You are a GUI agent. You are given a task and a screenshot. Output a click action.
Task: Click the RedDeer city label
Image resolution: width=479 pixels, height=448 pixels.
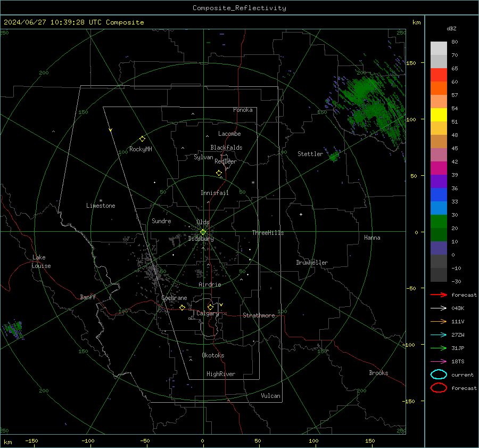226,161
